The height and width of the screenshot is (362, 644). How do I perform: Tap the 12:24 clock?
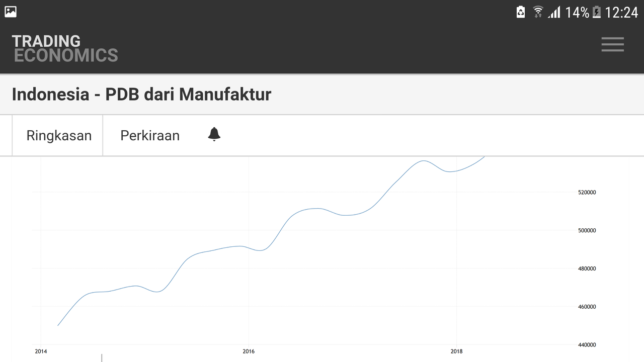[x=621, y=13]
